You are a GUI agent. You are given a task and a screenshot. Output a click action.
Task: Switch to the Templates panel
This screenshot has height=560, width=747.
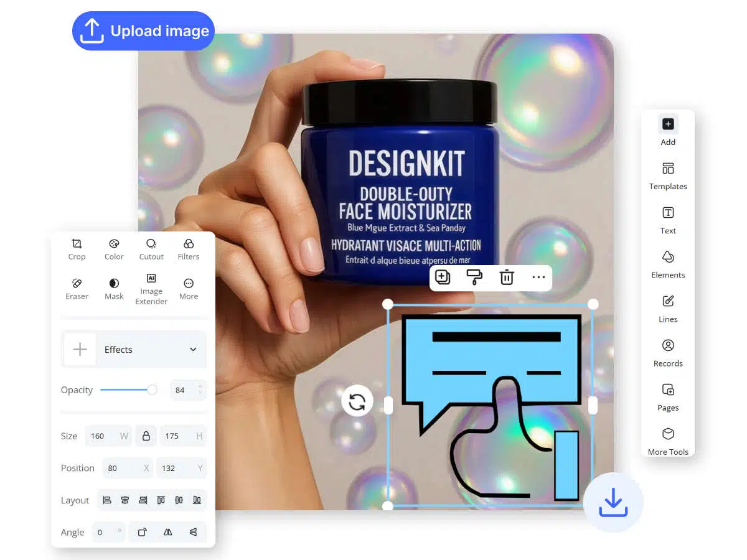(667, 176)
